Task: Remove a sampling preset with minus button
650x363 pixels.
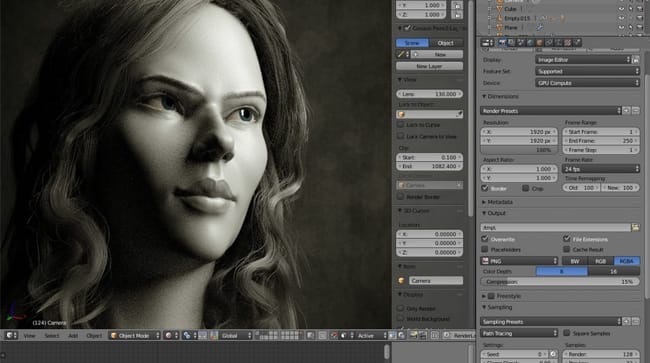Action: click(635, 322)
